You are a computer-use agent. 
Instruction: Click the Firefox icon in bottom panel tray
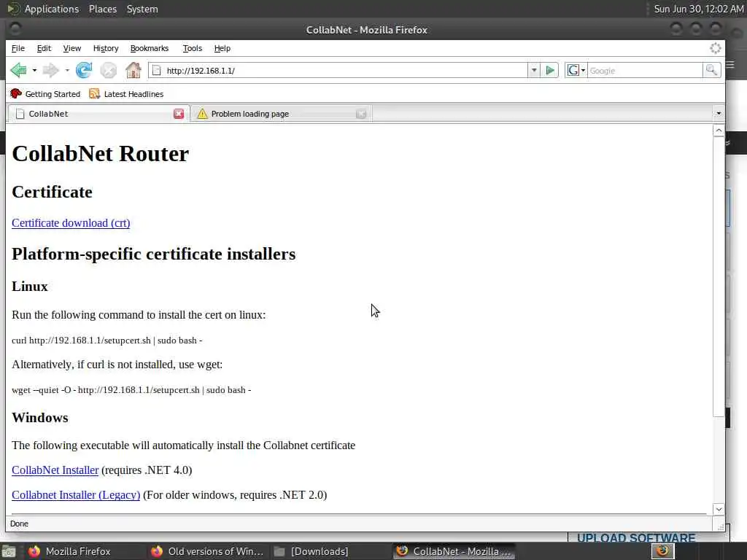662,551
